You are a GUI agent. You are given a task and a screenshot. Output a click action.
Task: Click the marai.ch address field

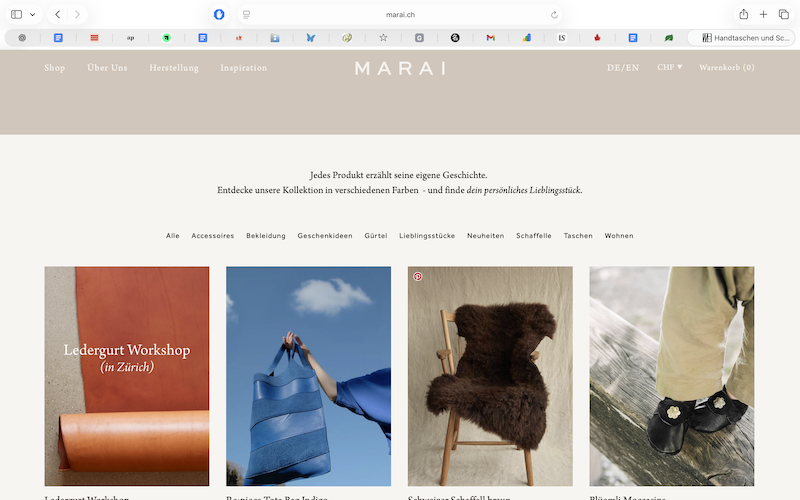[x=400, y=15]
